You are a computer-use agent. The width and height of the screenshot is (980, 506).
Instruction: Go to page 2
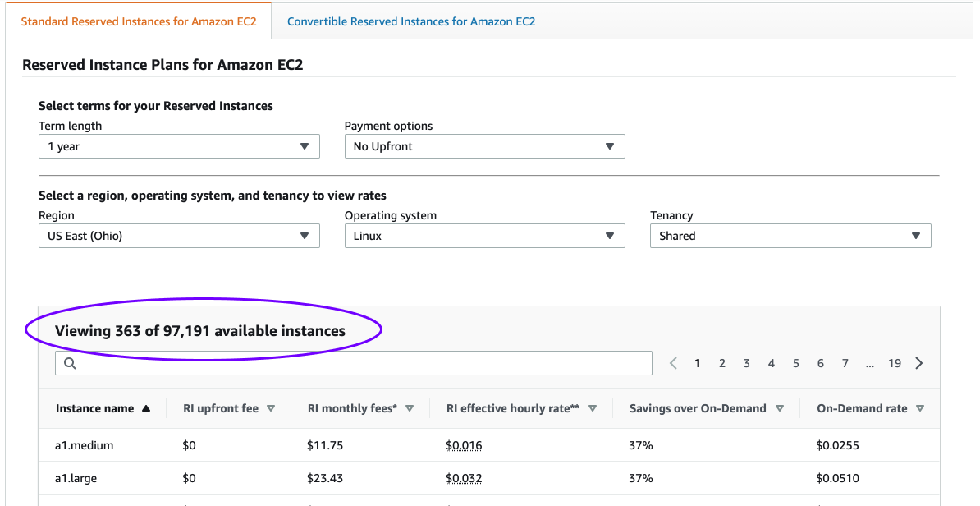click(722, 363)
